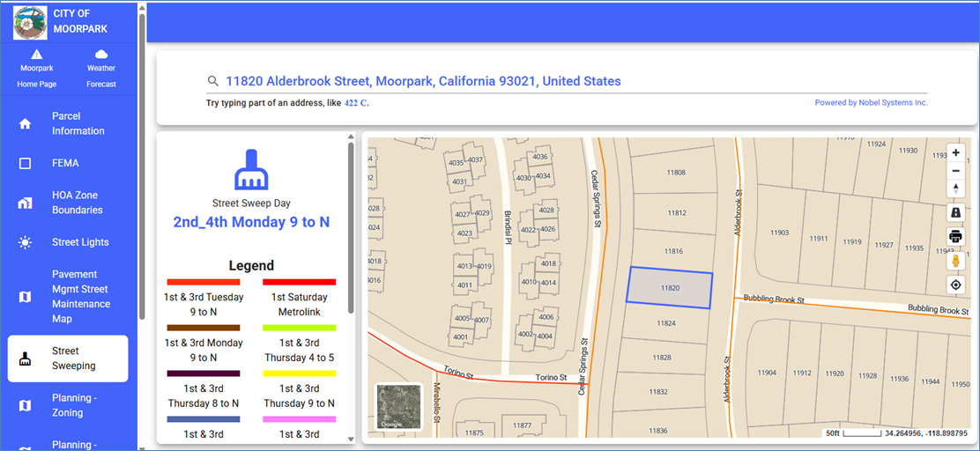Image resolution: width=980 pixels, height=451 pixels.
Task: Zoom in on the map
Action: coord(956,152)
